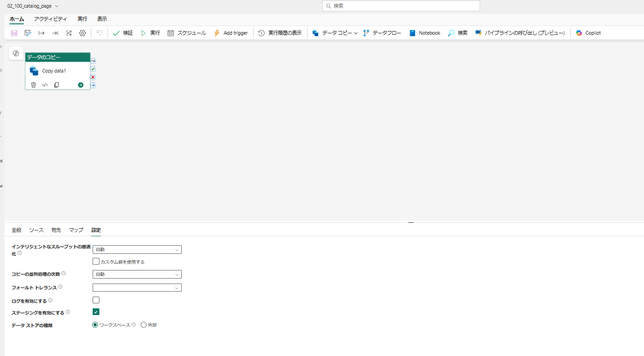This screenshot has width=644, height=356.
Task: Click the Add trigger button
Action: click(x=230, y=33)
